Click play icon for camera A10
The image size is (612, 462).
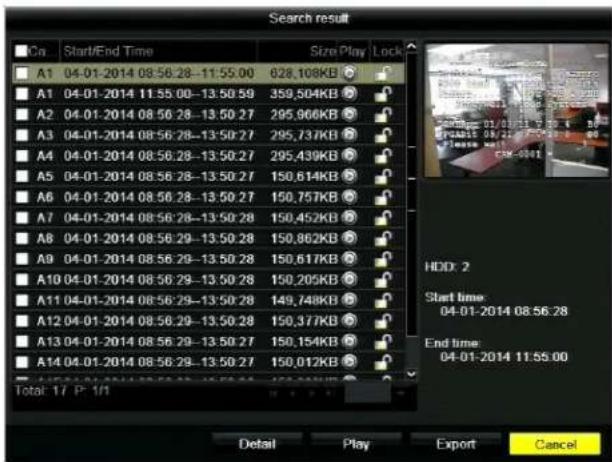349,279
